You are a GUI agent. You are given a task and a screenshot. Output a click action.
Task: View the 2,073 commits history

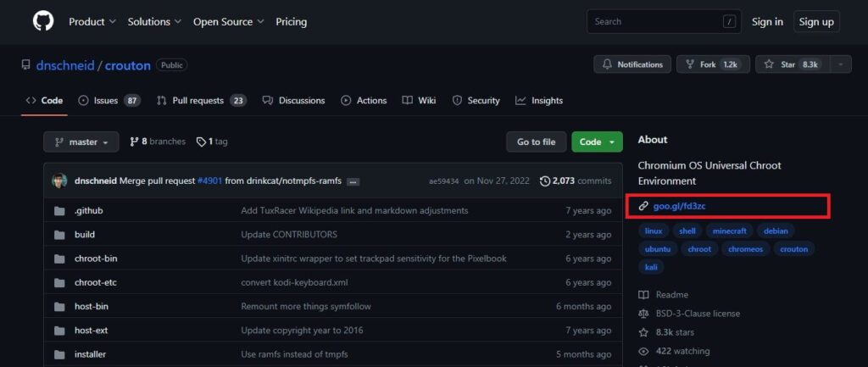(x=576, y=181)
